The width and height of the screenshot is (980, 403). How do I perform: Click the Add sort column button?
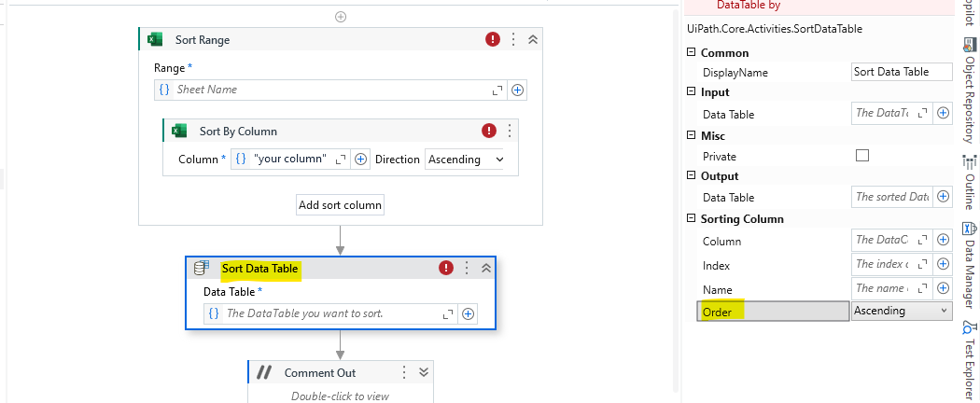click(340, 205)
